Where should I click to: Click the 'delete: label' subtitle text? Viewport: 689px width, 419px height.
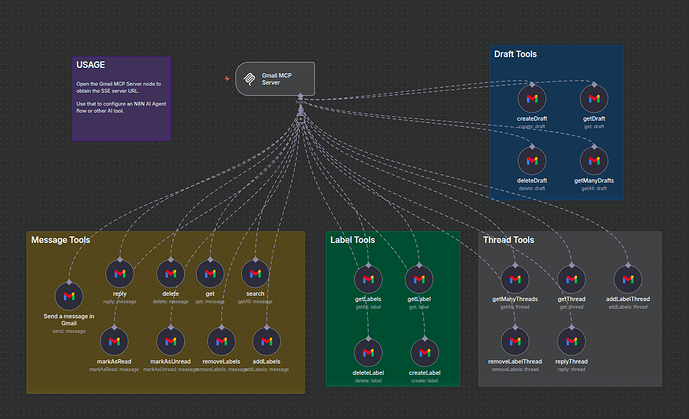click(368, 381)
